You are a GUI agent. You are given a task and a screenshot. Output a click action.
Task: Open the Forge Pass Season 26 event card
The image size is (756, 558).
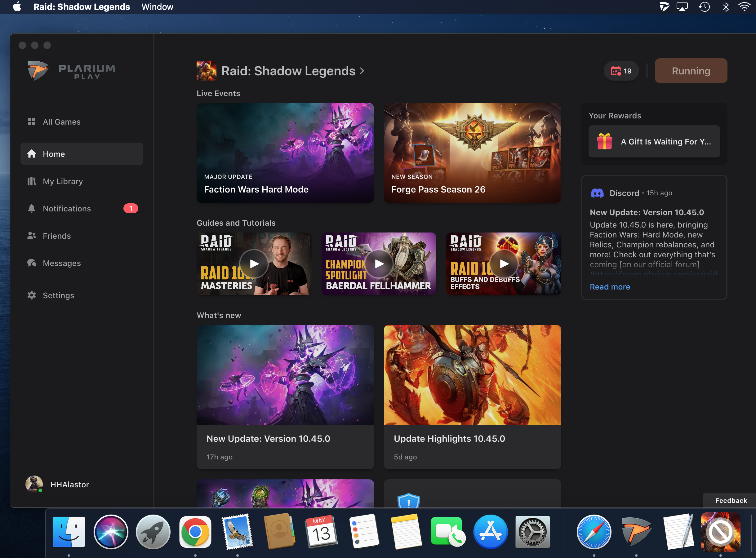point(472,153)
